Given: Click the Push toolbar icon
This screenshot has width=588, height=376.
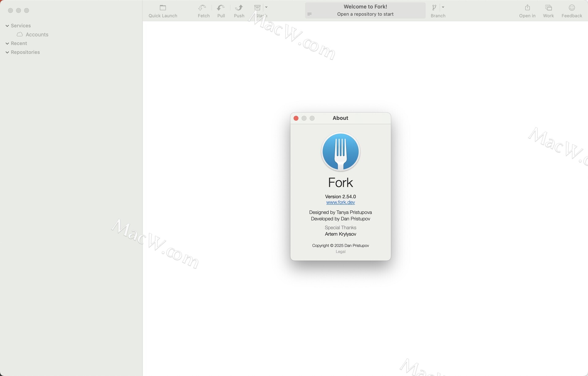Looking at the screenshot, I should click(239, 8).
